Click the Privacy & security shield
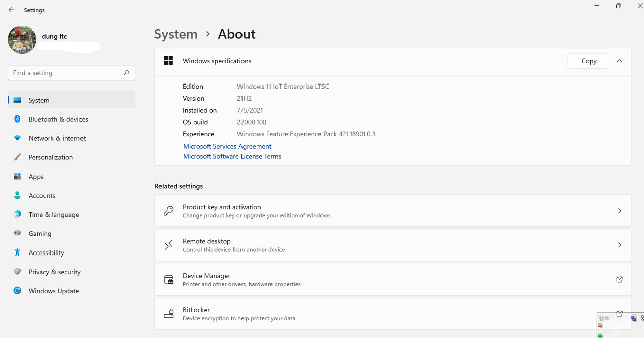The width and height of the screenshot is (644, 338). 17,272
